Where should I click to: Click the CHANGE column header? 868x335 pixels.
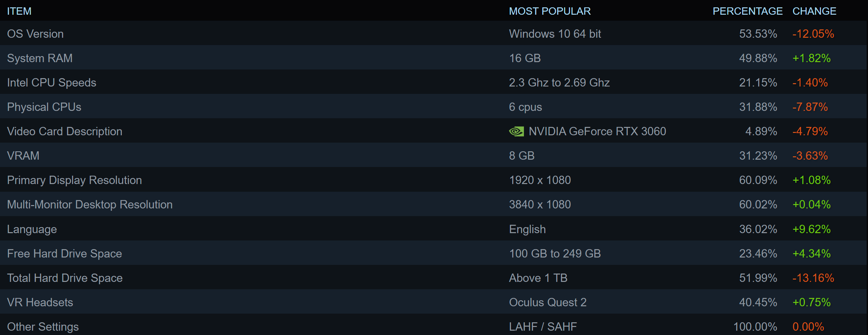coord(814,11)
